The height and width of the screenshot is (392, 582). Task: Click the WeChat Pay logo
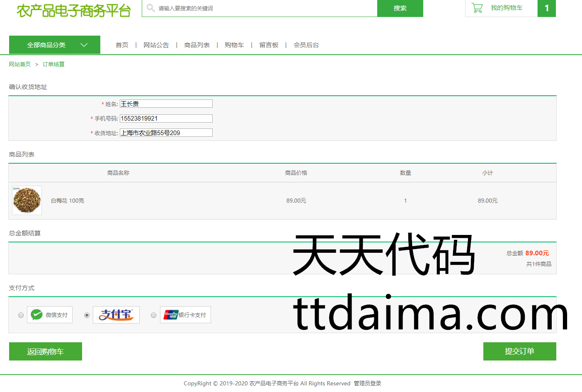coord(37,315)
